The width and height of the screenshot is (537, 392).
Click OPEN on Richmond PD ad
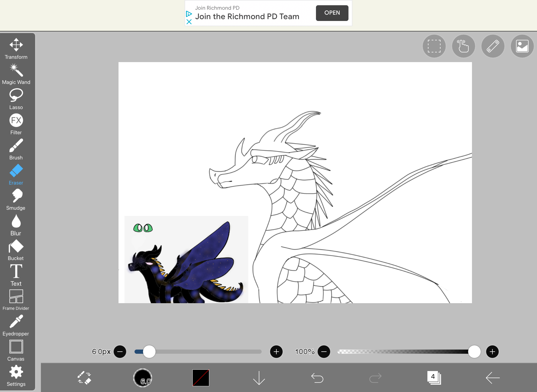click(332, 13)
